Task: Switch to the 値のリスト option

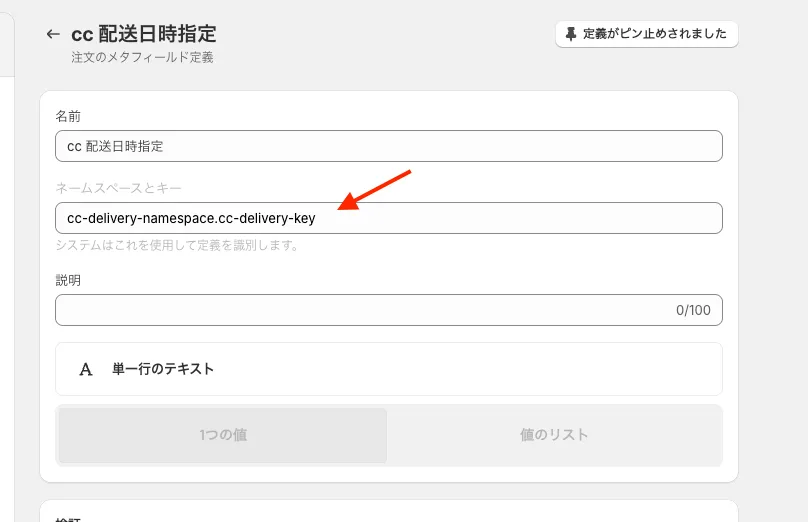Action: (x=554, y=435)
